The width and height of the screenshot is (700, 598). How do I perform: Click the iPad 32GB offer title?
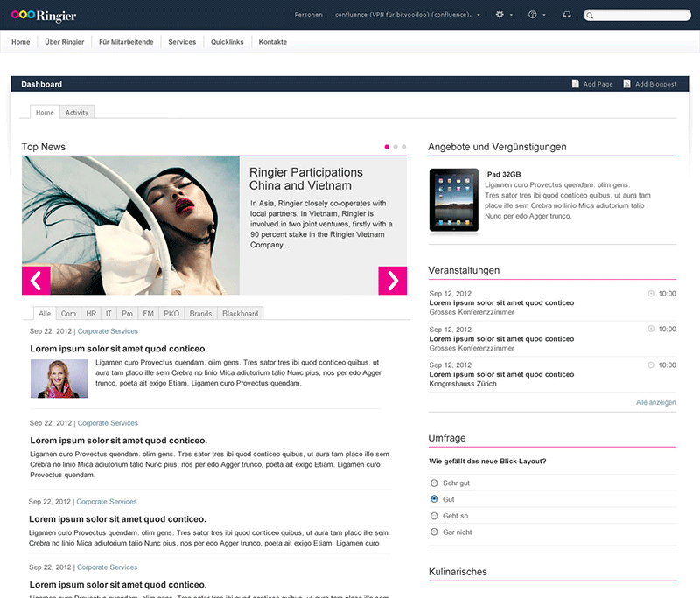tap(502, 174)
